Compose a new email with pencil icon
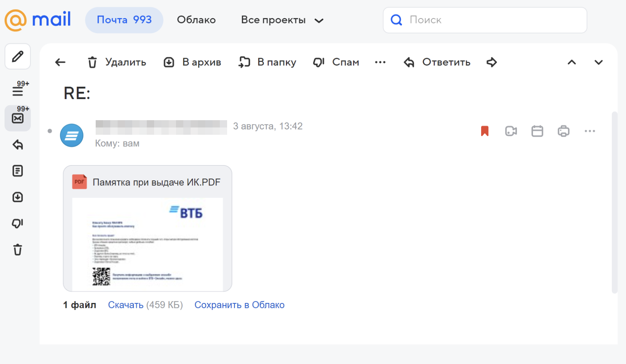Image resolution: width=626 pixels, height=364 pixels. pos(18,56)
